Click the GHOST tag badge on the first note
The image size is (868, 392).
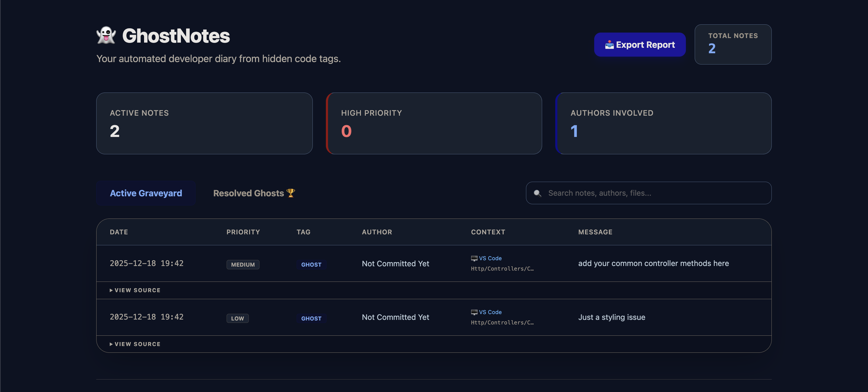(311, 264)
